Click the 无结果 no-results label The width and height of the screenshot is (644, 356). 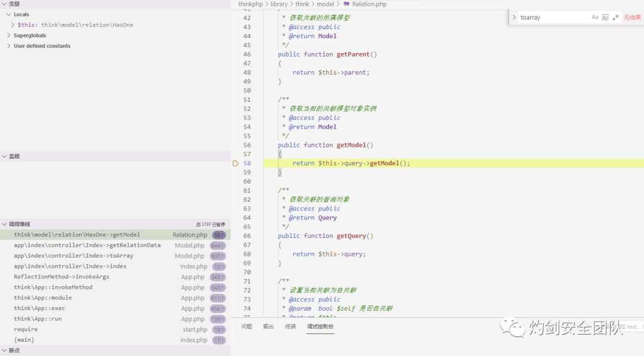[x=632, y=17]
